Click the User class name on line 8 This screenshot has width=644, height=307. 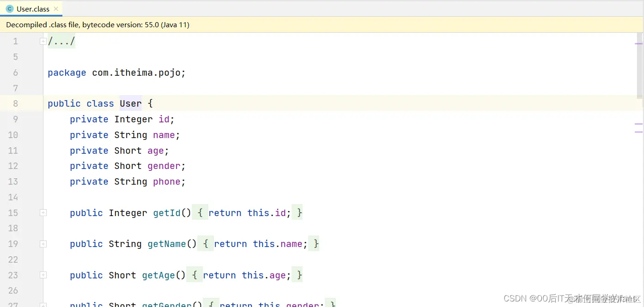tap(131, 103)
